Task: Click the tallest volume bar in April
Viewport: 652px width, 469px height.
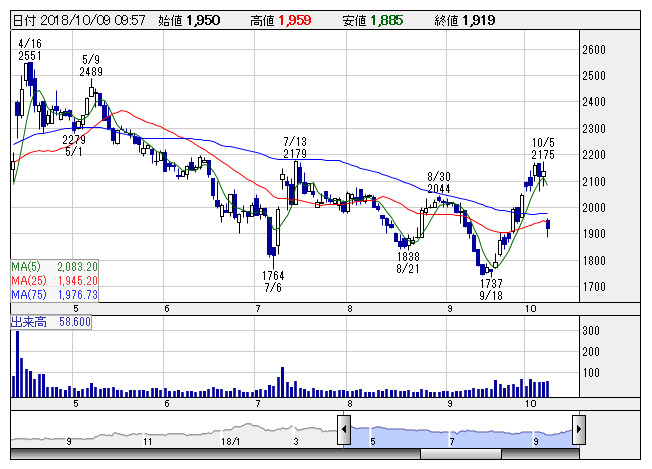Action: [17, 363]
